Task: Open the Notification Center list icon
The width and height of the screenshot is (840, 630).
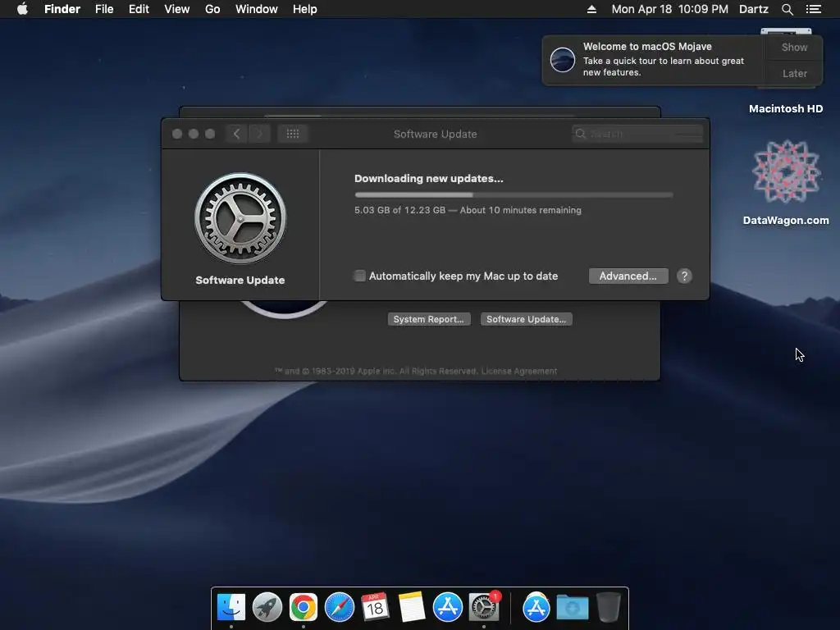Action: pyautogui.click(x=813, y=9)
